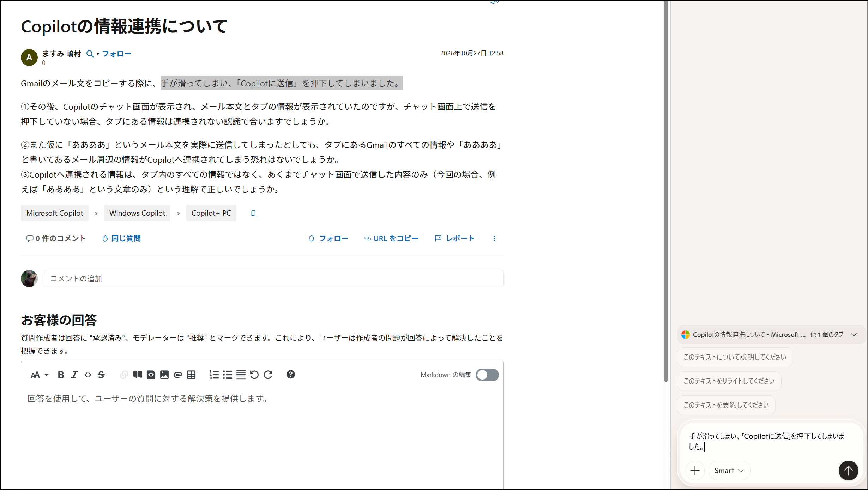Click the お客様の回答 heading
Screen dimensions: 868x490
click(x=59, y=320)
